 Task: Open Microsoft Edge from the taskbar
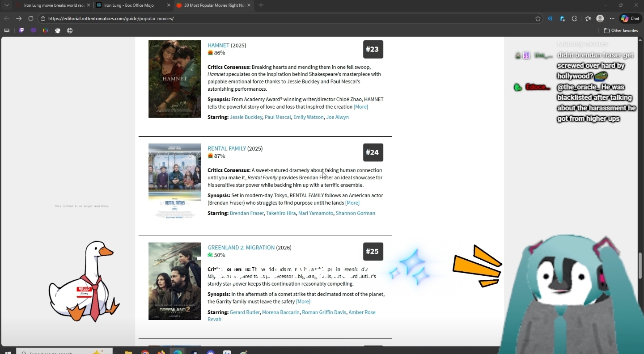pyautogui.click(x=178, y=353)
